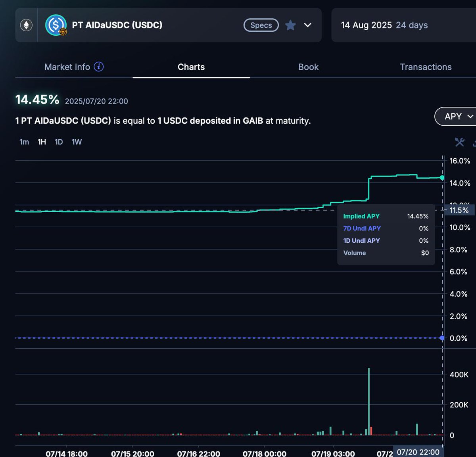This screenshot has width=476, height=457.
Task: Expand the market selector chevron
Action: pyautogui.click(x=307, y=25)
